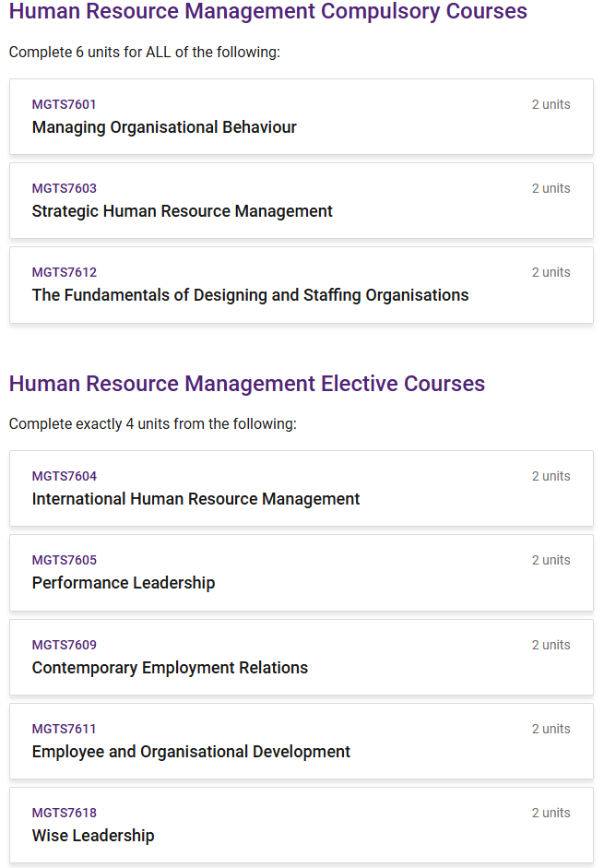The image size is (604, 868).
Task: Open Fundamentals of Designing and Staffing Organisations
Action: tap(250, 295)
